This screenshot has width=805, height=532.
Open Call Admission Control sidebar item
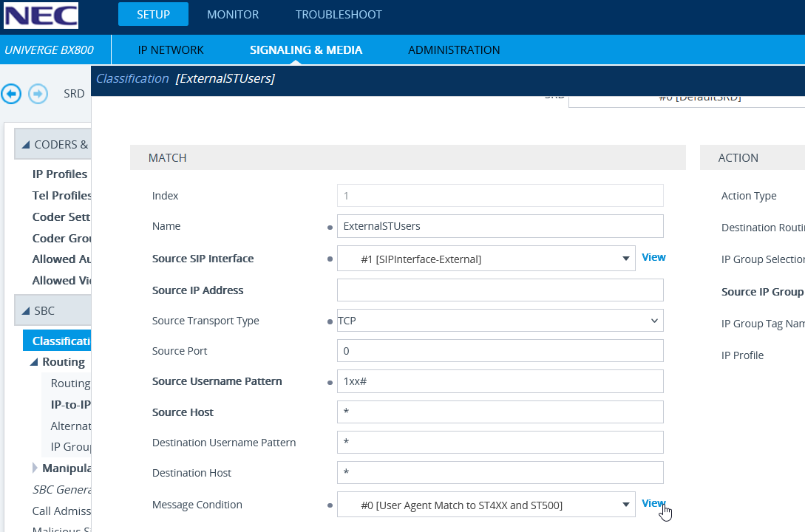click(x=61, y=511)
